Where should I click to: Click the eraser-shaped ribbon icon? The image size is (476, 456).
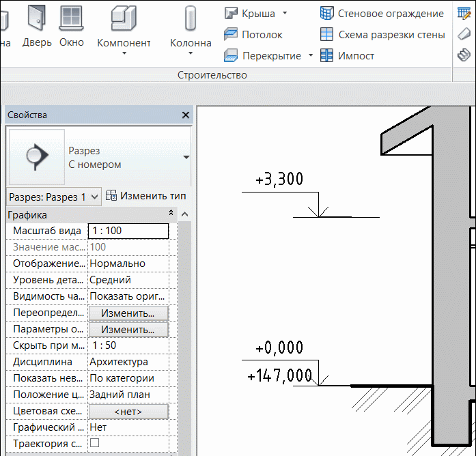pos(464,34)
